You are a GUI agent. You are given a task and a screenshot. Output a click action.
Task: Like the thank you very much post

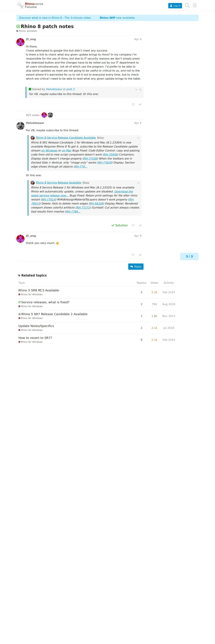click(x=133, y=255)
